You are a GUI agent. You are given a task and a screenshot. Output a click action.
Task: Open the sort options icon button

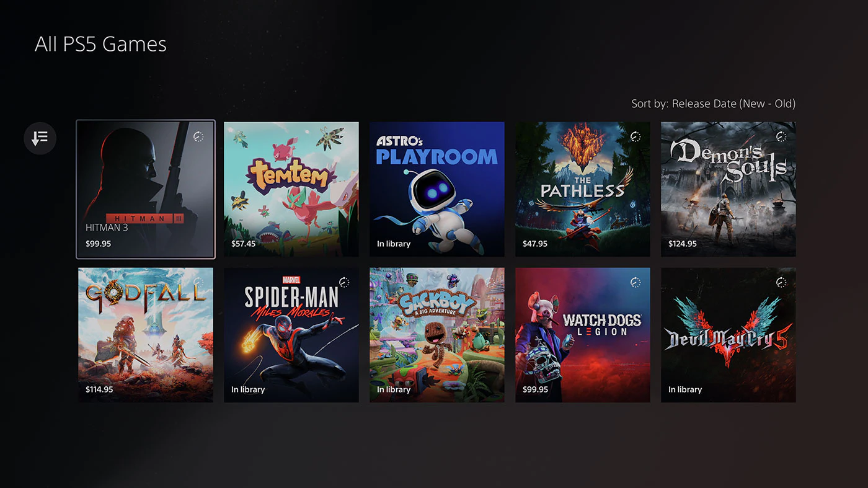(x=40, y=138)
